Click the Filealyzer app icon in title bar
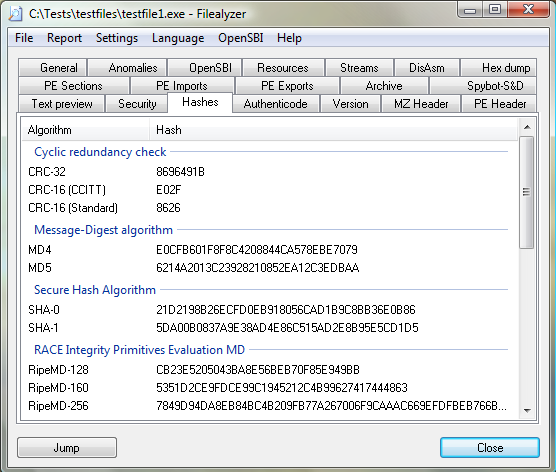The image size is (556, 472). 15,13
